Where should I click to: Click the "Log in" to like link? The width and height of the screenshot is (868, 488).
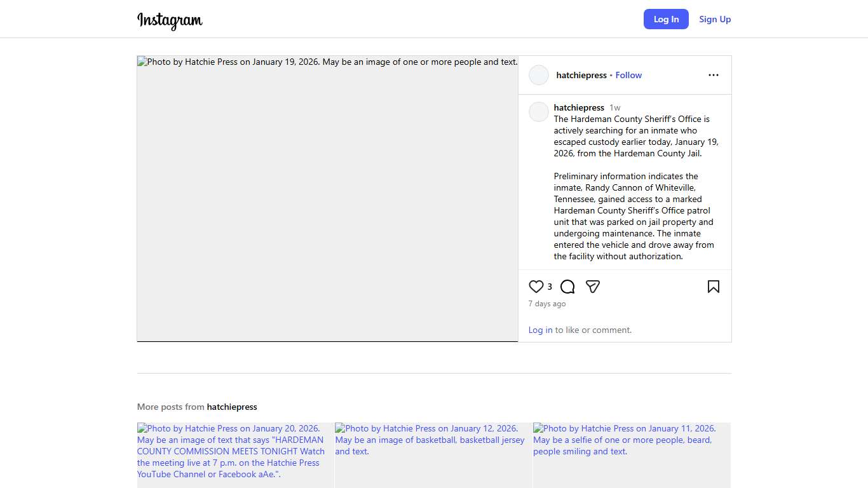pyautogui.click(x=540, y=330)
